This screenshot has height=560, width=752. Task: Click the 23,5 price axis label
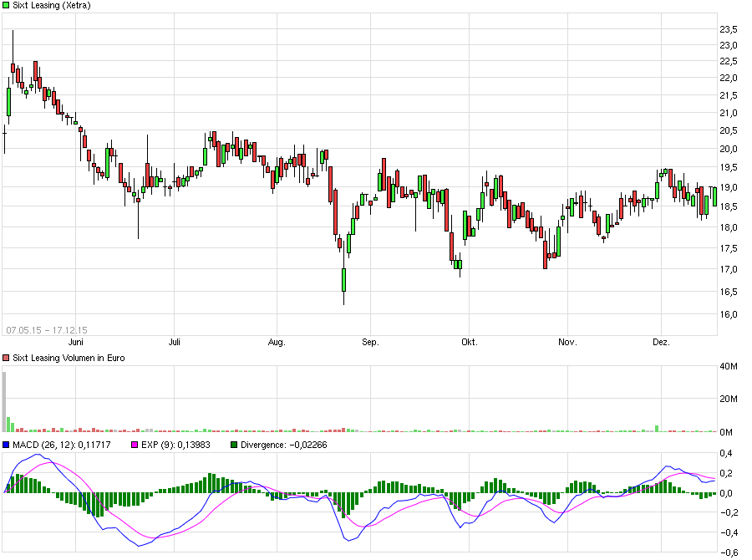pyautogui.click(x=729, y=29)
